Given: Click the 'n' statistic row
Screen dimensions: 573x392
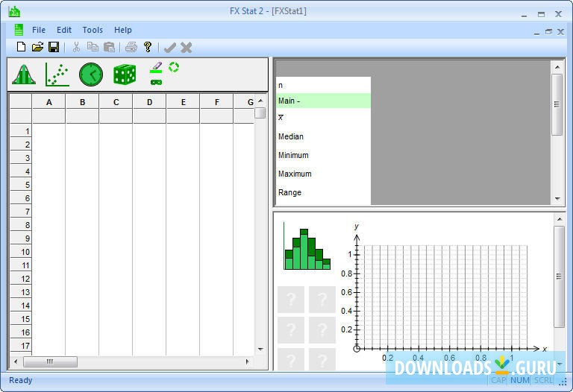Looking at the screenshot, I should pyautogui.click(x=323, y=85).
